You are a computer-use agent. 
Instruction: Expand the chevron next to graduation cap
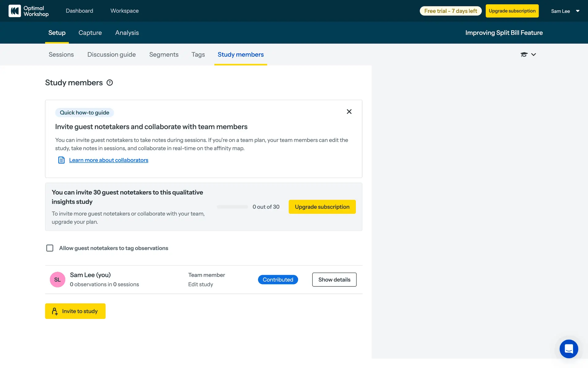point(533,55)
